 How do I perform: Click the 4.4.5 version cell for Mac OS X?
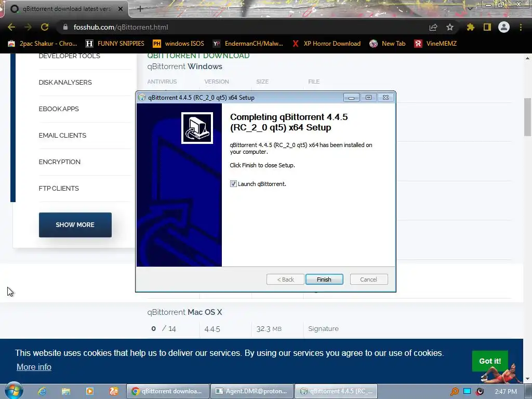[x=212, y=329]
